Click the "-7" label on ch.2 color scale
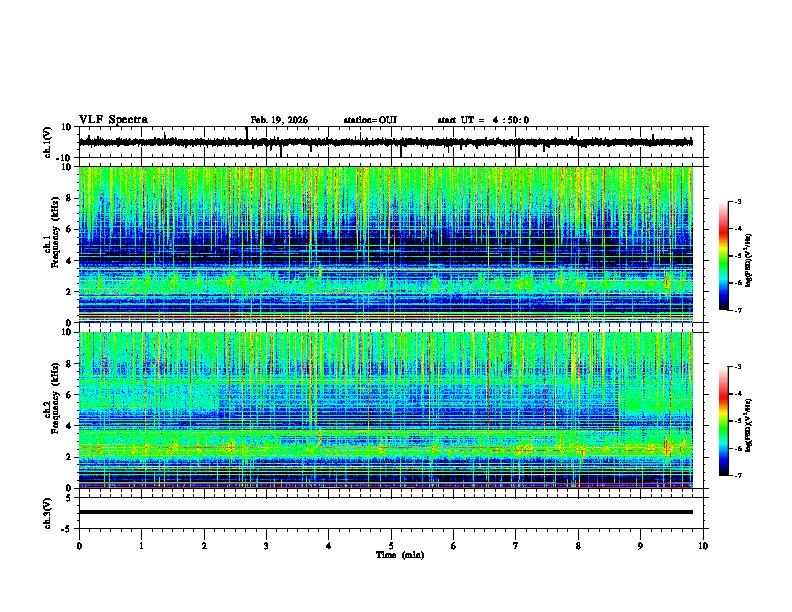 pyautogui.click(x=737, y=476)
